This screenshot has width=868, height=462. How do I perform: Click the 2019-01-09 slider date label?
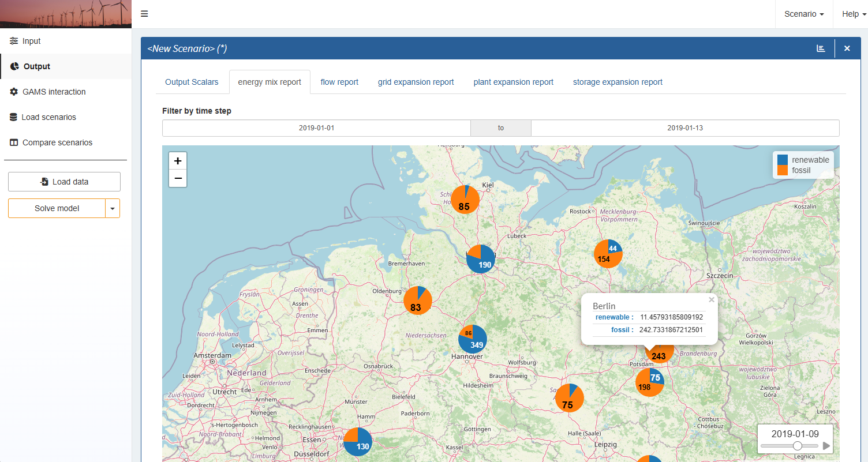pyautogui.click(x=795, y=434)
